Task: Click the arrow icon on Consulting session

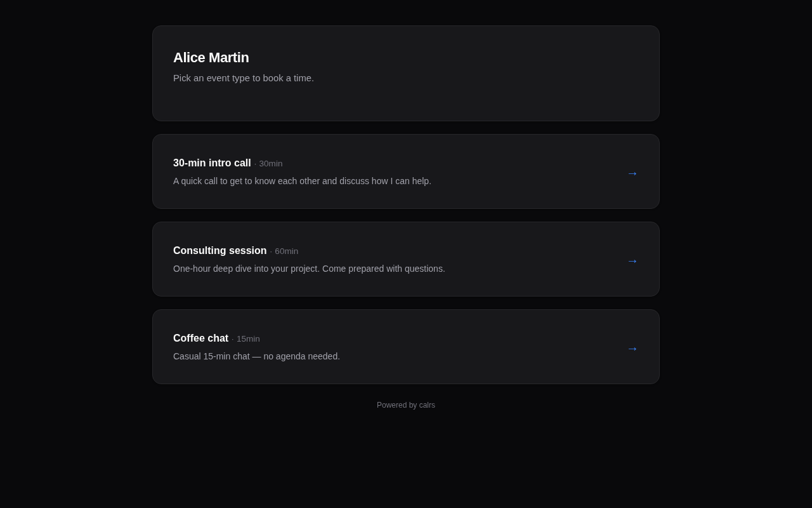Action: tap(632, 261)
